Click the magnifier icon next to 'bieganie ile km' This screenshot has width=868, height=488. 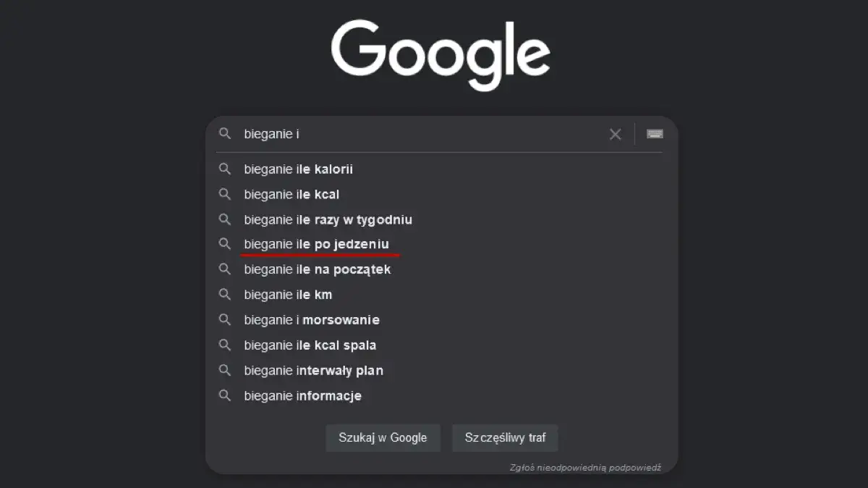click(225, 294)
